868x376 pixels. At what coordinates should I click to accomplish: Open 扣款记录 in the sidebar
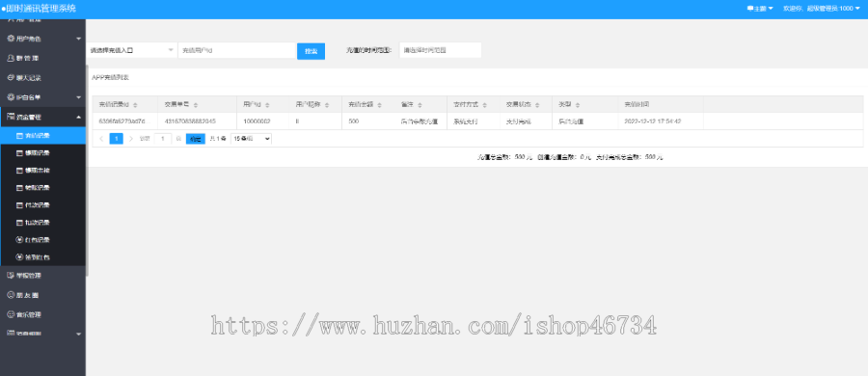click(x=42, y=223)
